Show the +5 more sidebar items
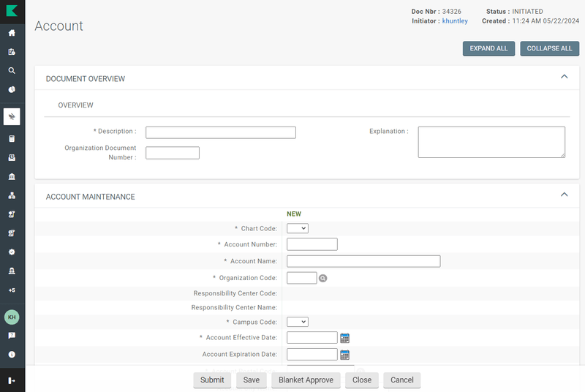Image resolution: width=585 pixels, height=392 pixels. tap(12, 290)
